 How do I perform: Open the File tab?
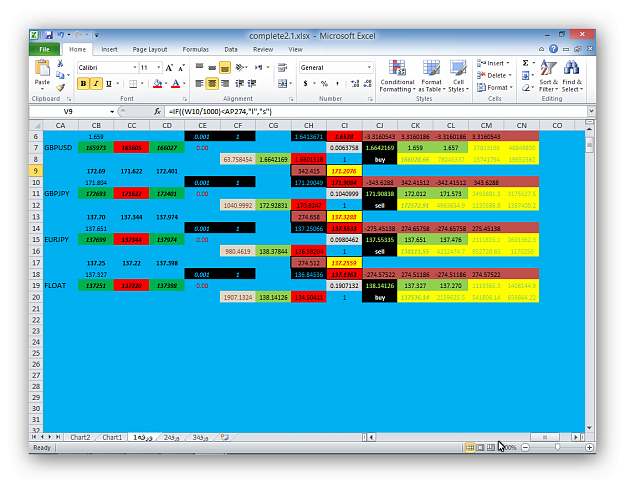[x=44, y=49]
